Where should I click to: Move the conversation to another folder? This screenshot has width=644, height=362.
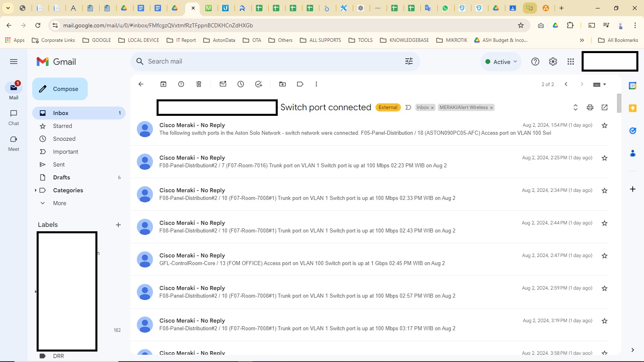[x=282, y=84]
